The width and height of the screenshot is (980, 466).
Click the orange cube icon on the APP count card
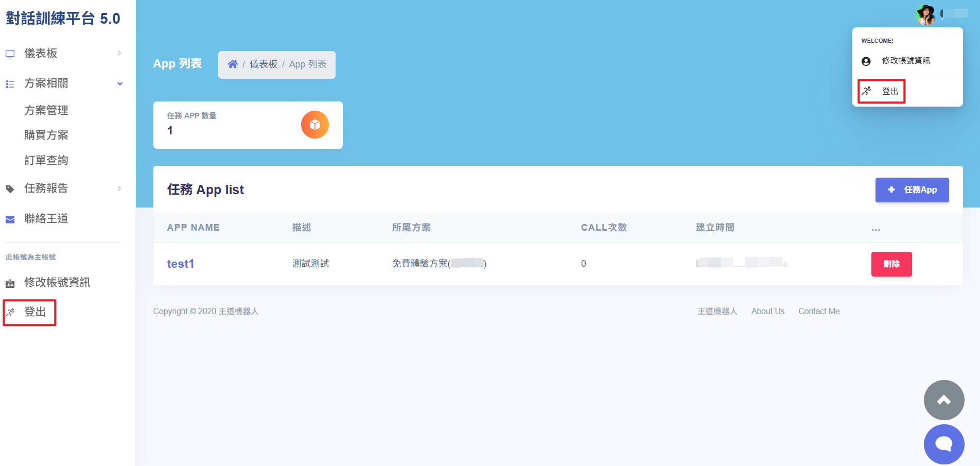(314, 125)
